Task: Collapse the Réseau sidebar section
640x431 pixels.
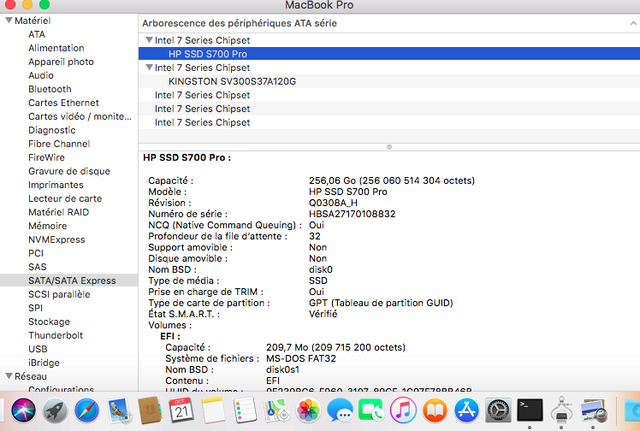Action: [9, 376]
